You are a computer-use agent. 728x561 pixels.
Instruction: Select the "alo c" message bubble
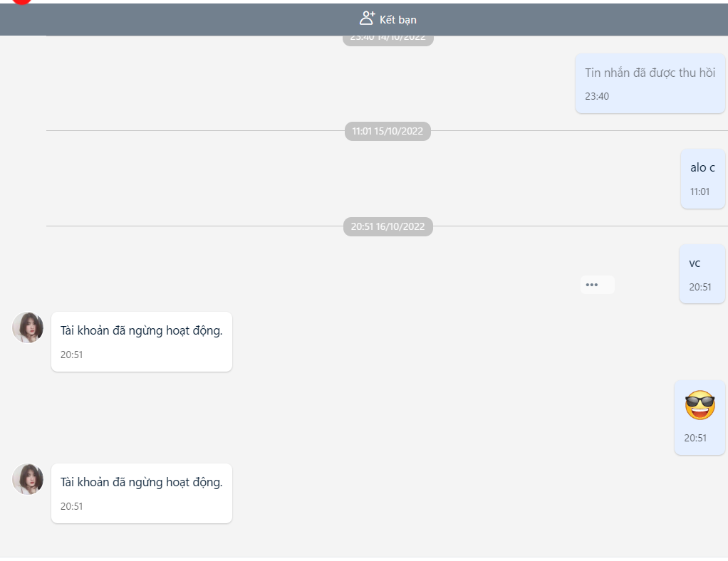(x=702, y=168)
